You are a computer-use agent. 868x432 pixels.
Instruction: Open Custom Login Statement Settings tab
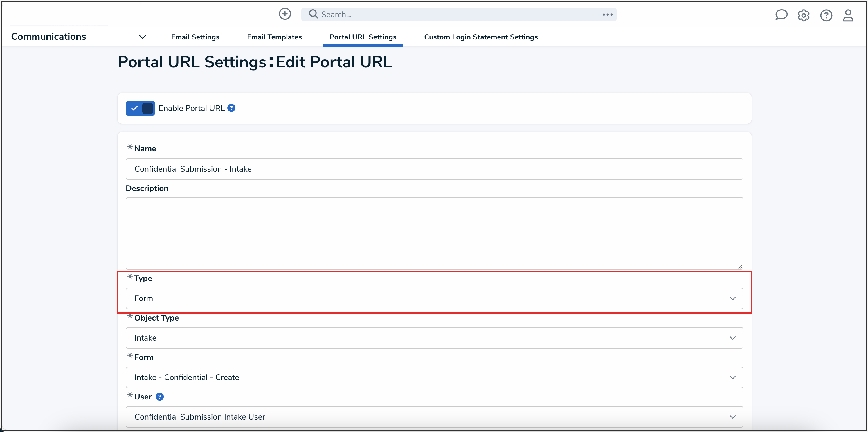pyautogui.click(x=480, y=37)
